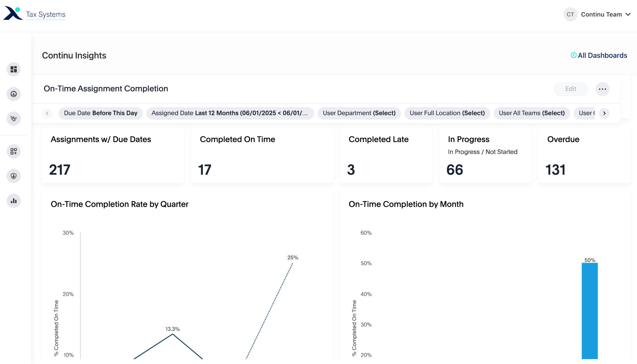Click the Edit button

(571, 89)
